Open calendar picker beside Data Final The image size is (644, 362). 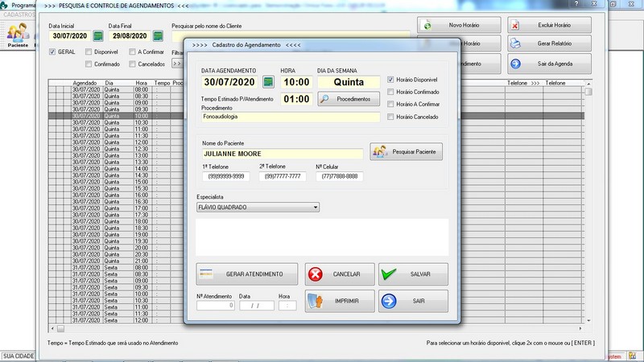(x=158, y=36)
